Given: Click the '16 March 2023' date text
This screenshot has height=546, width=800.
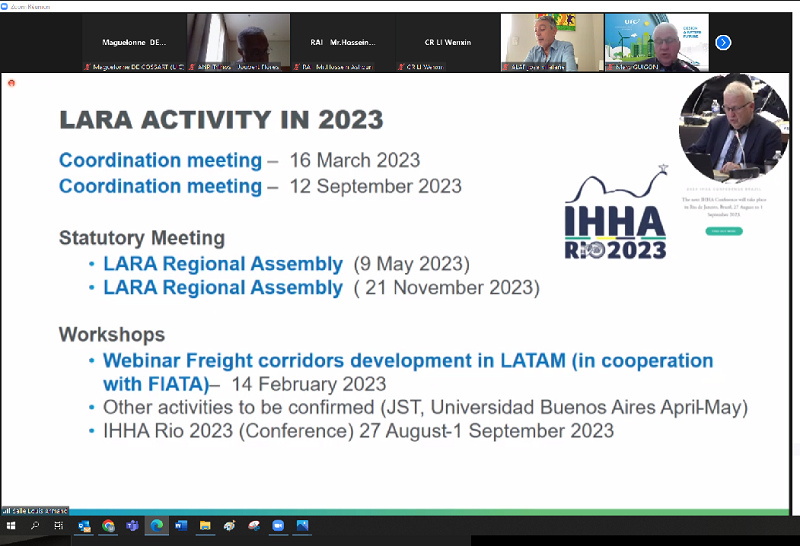Looking at the screenshot, I should [355, 160].
